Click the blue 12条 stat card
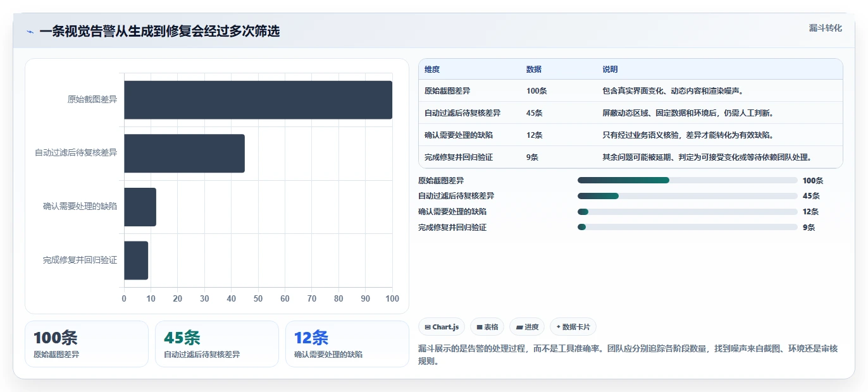This screenshot has width=868, height=392. 347,344
